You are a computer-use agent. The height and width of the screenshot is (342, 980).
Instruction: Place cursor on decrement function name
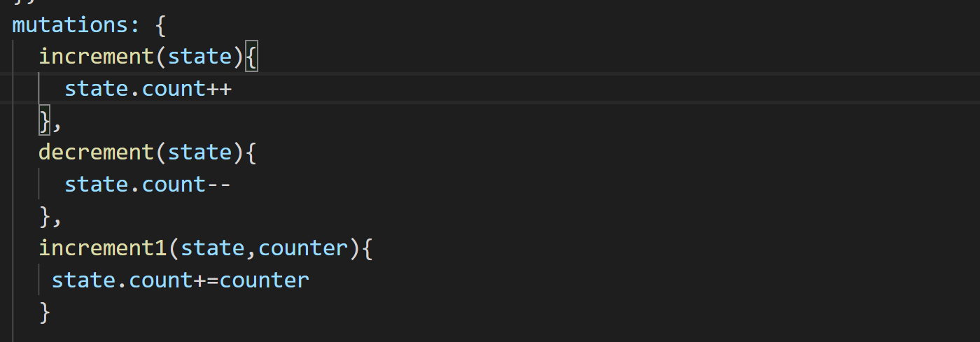97,152
